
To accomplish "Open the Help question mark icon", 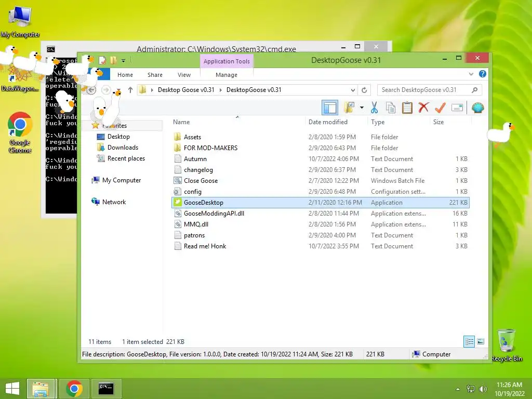I will point(483,74).
